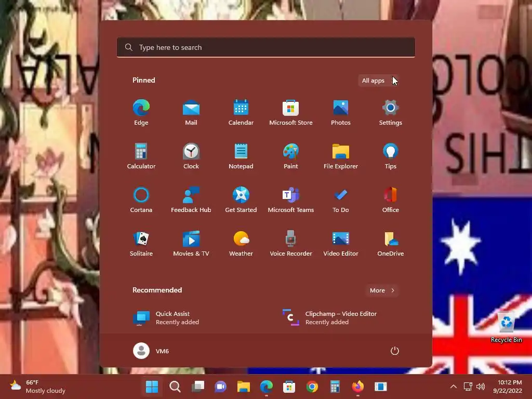
Task: Open Movies & TV
Action: pyautogui.click(x=191, y=244)
